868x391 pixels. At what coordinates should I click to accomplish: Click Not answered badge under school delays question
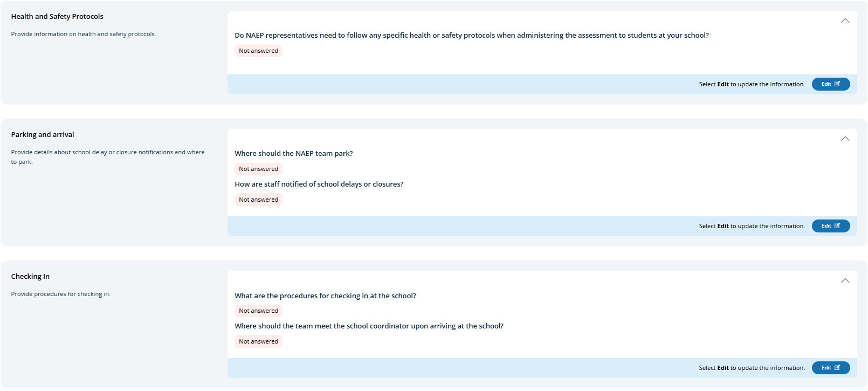coord(258,200)
